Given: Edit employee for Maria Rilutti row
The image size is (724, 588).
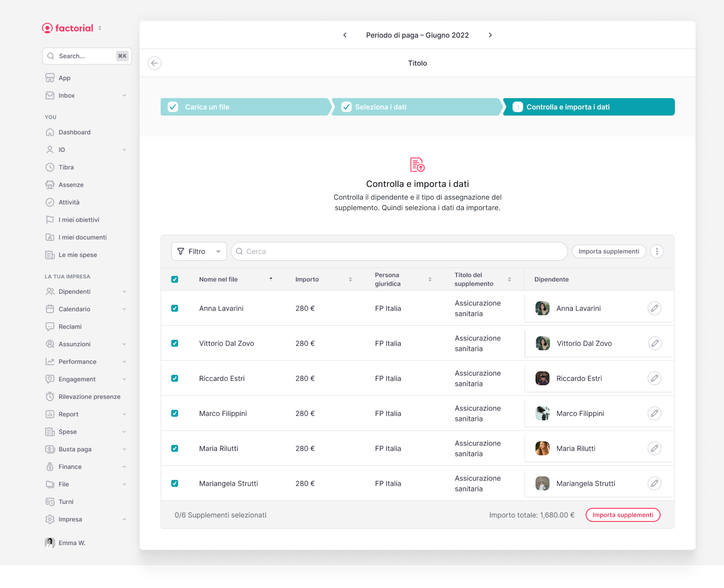Looking at the screenshot, I should coord(654,448).
